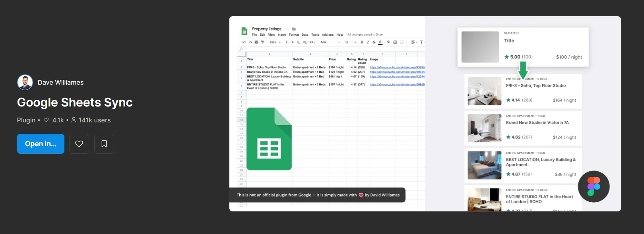This screenshot has height=234, width=644.
Task: Click the Property listings document title
Action: (267, 29)
